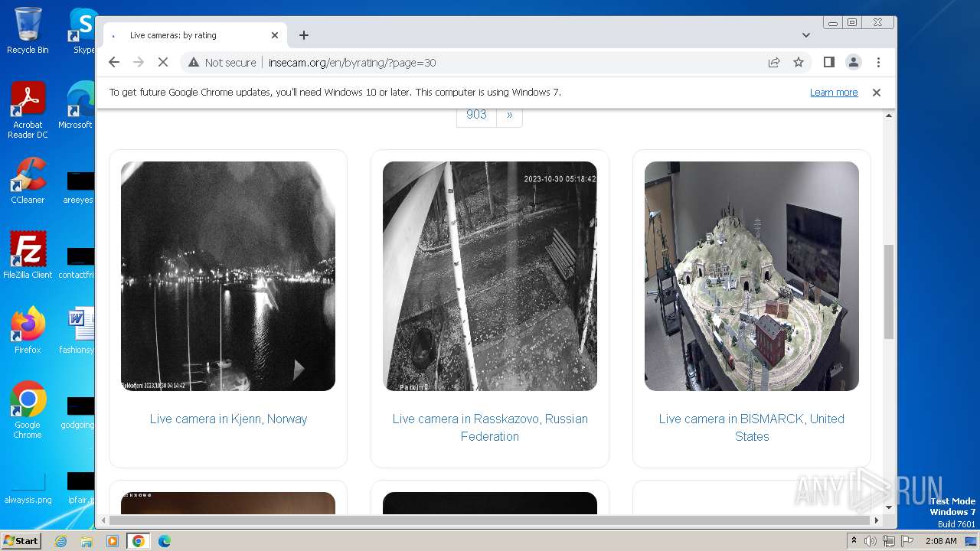Select the Live cameras: by rating tab
This screenshot has height=551, width=980.
click(195, 35)
